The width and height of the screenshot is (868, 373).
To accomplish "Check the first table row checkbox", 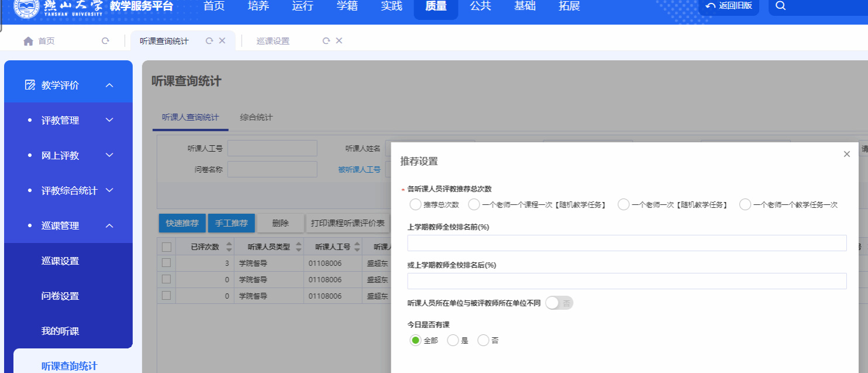I will click(166, 263).
